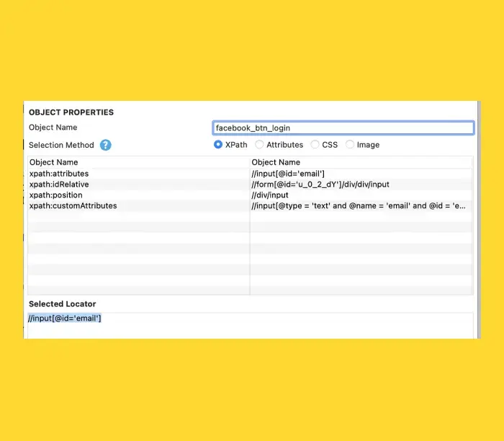
Task: Switch selection method to CSS
Action: (315, 145)
